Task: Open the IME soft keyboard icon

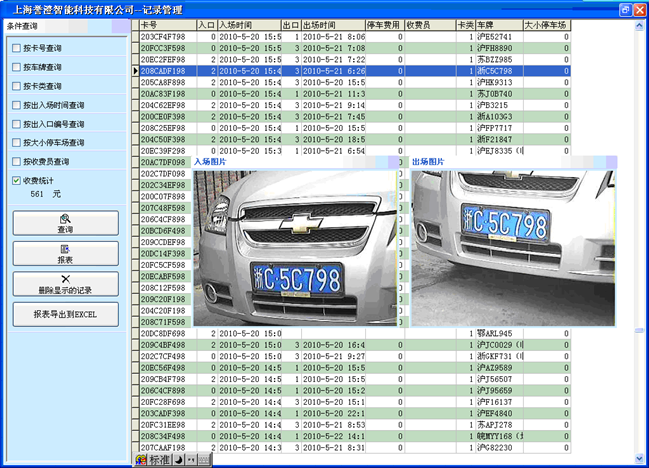Action: [204, 461]
